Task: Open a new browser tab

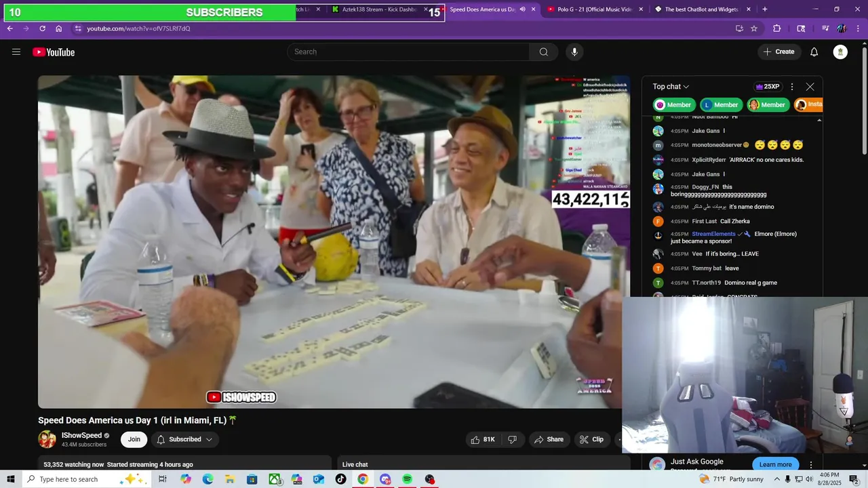Action: tap(764, 9)
